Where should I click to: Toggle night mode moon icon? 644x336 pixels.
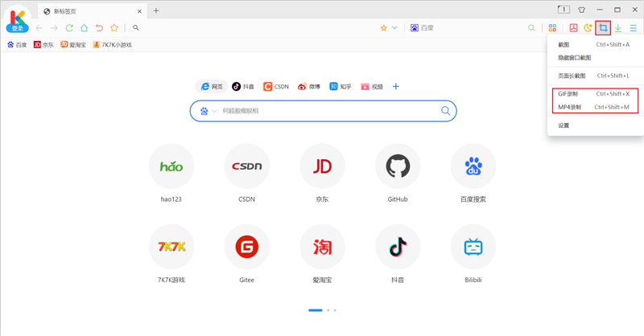point(588,28)
